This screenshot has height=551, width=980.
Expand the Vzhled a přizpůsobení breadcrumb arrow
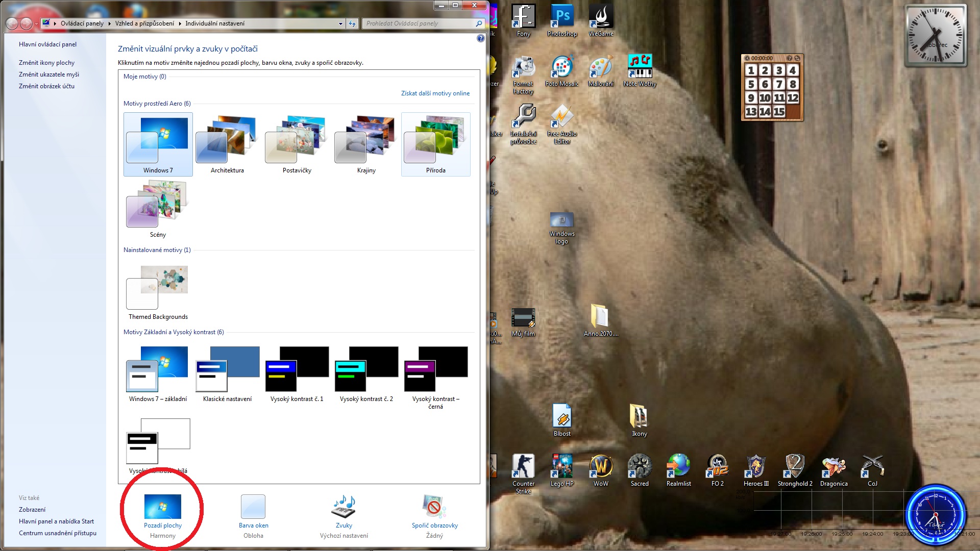pos(180,23)
